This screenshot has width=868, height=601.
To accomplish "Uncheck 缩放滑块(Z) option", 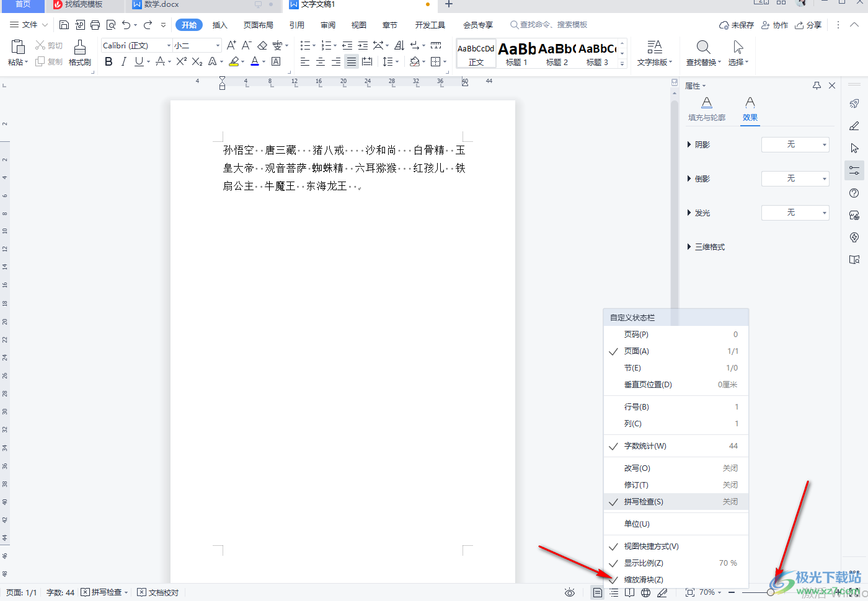I will click(x=676, y=579).
